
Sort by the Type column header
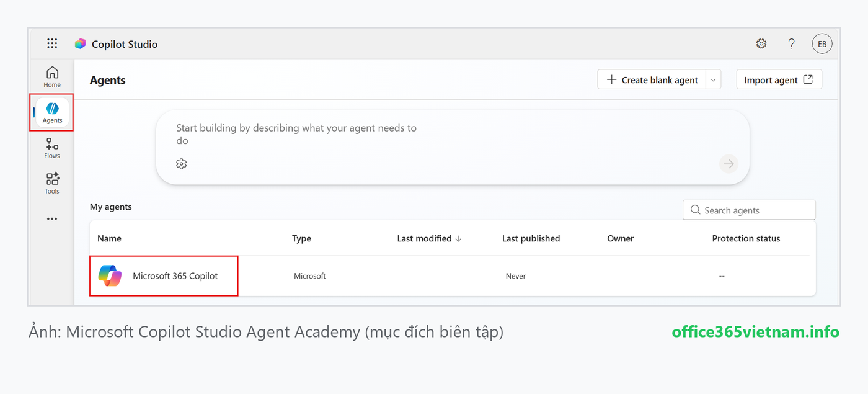point(301,238)
